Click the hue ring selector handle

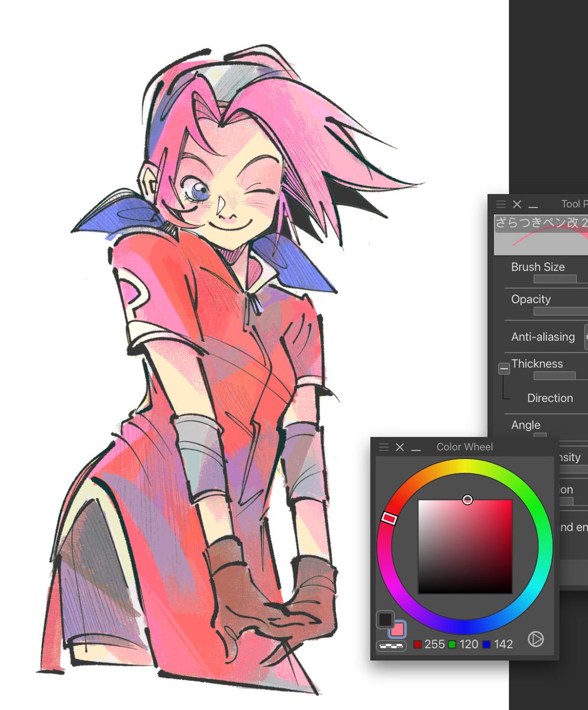tap(389, 518)
